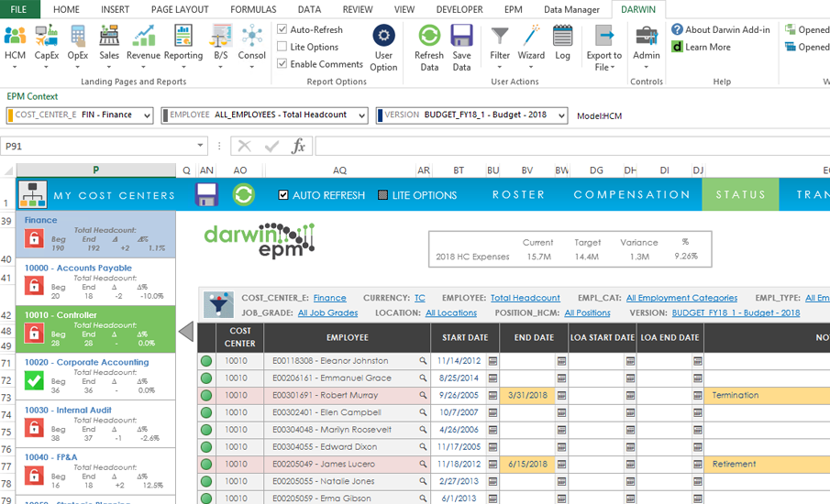The image size is (830, 504).
Task: Click the All Locations link
Action: (451, 312)
